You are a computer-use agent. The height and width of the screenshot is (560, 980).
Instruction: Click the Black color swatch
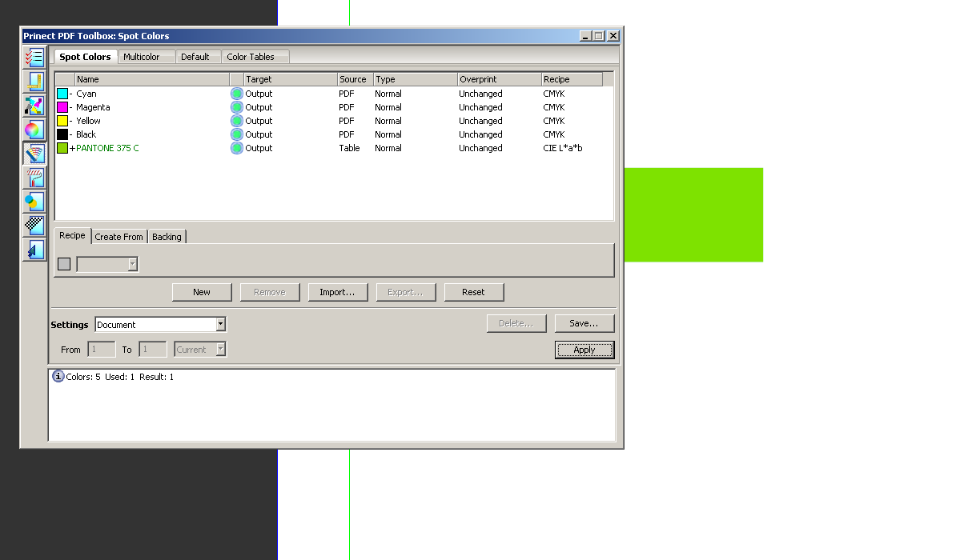[x=62, y=134]
